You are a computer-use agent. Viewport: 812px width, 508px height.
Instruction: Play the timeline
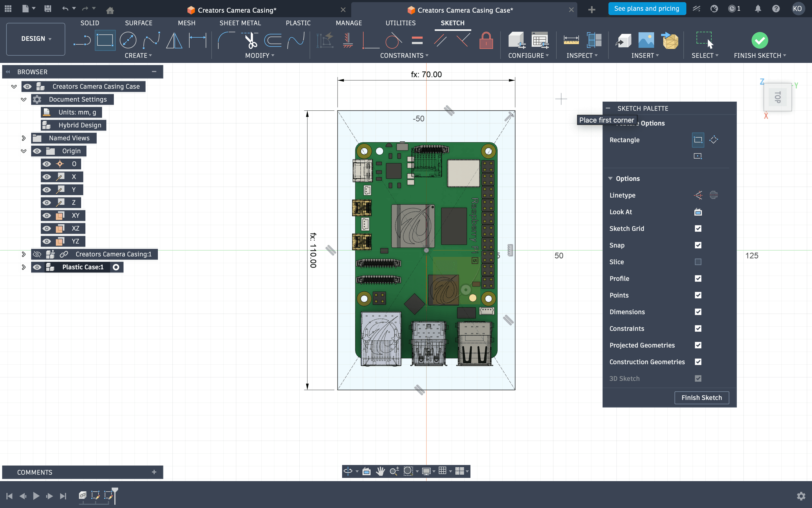(x=36, y=496)
